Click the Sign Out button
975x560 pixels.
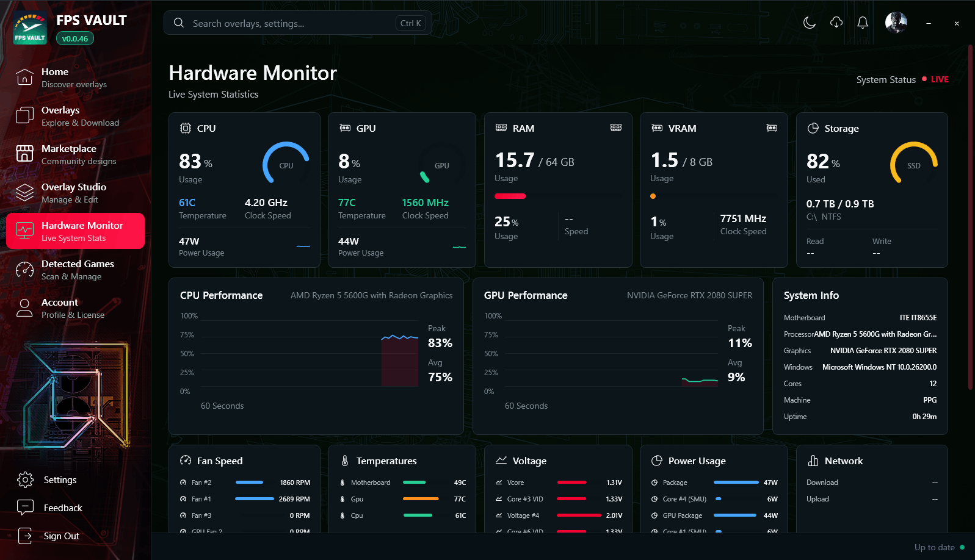[49, 536]
